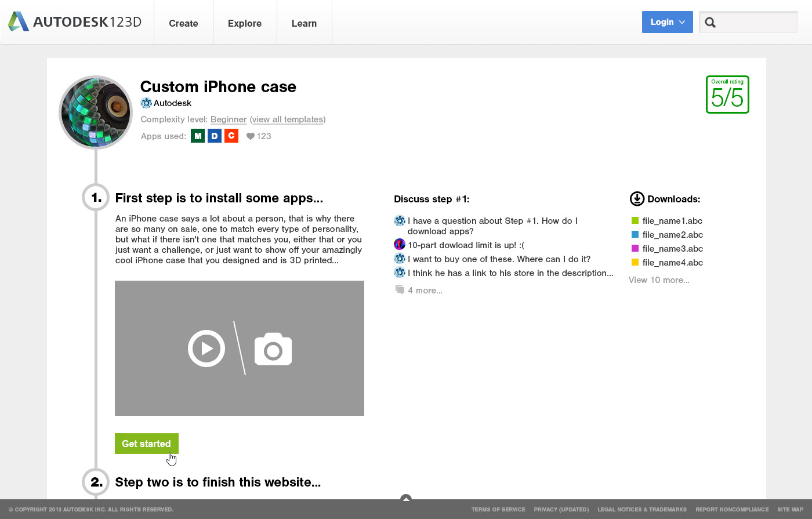Open comment 'I have a question about Step #1'
Screen dimensions: 812x519
click(x=492, y=226)
